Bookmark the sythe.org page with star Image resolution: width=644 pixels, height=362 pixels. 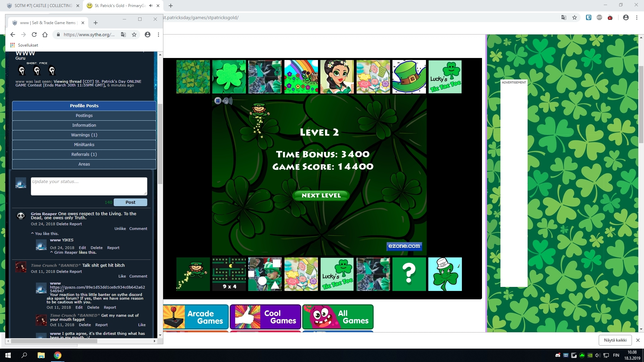point(134,35)
